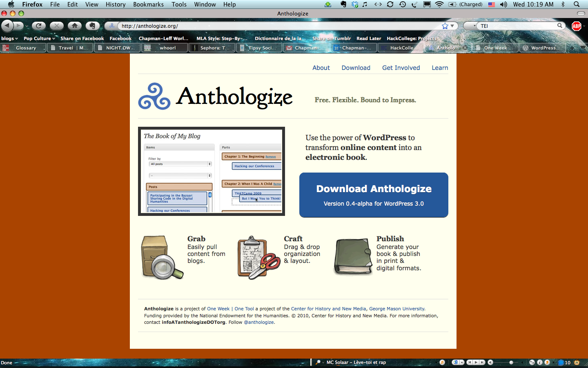This screenshot has width=588, height=368.
Task: Open the Adblock Plus ABP icon
Action: (576, 26)
